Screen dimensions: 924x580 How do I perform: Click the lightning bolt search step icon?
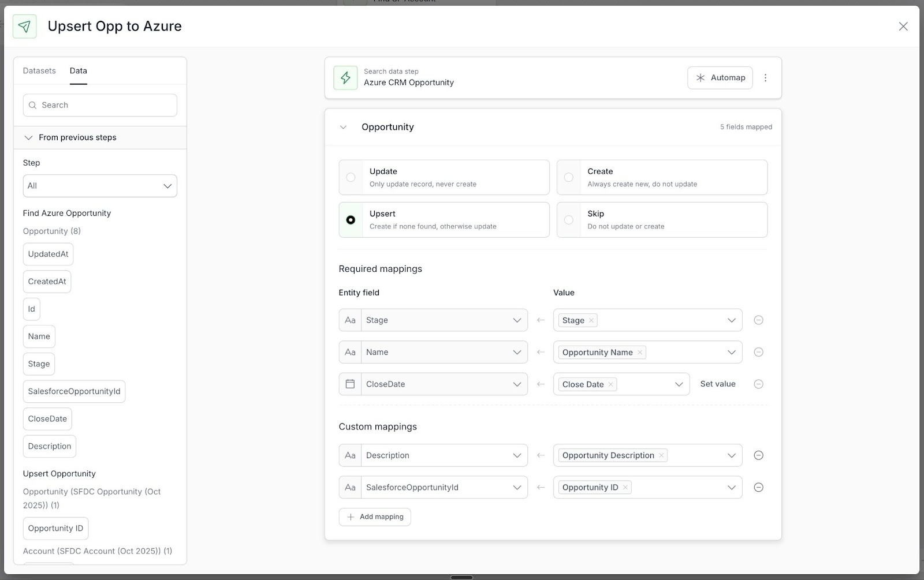tap(345, 77)
